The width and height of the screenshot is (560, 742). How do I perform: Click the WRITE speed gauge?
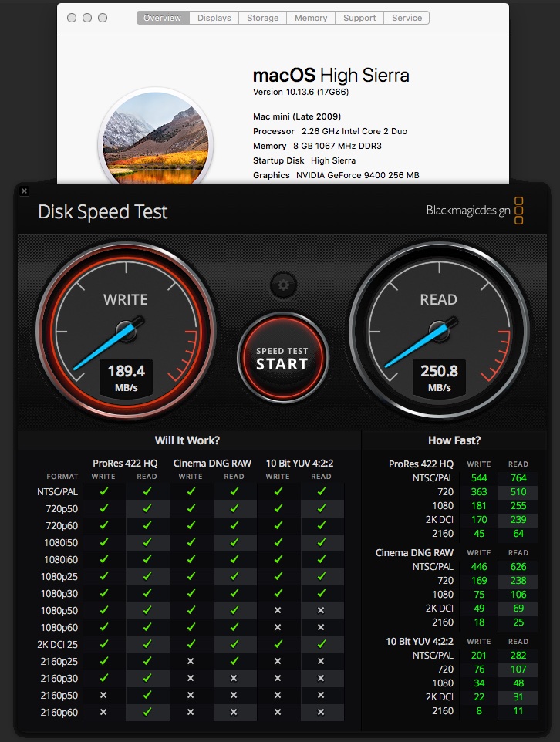coord(127,331)
